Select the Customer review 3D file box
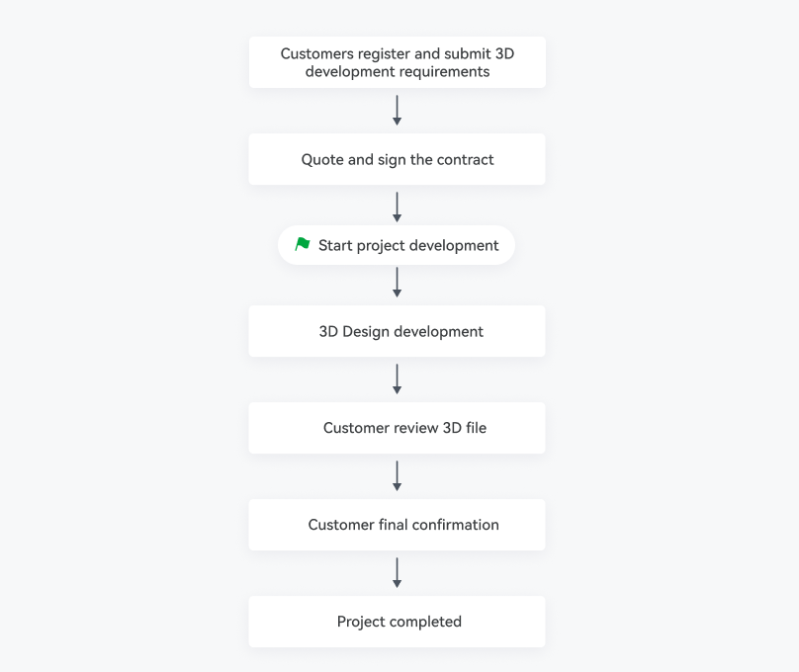 point(397,428)
